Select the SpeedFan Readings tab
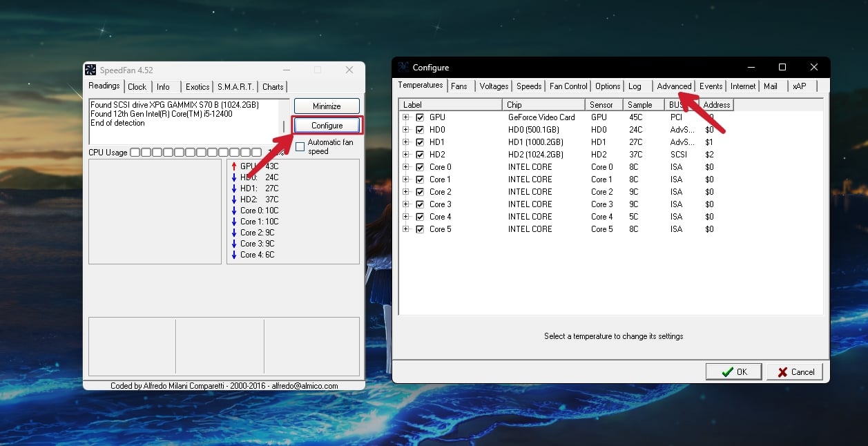Screen dimensions: 868x446 click(x=104, y=86)
